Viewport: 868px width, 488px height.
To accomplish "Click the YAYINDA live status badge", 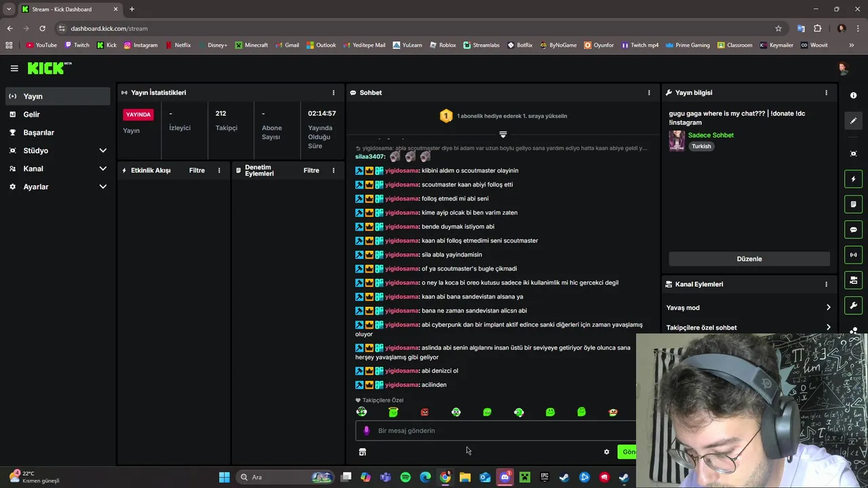I will 138,115.
